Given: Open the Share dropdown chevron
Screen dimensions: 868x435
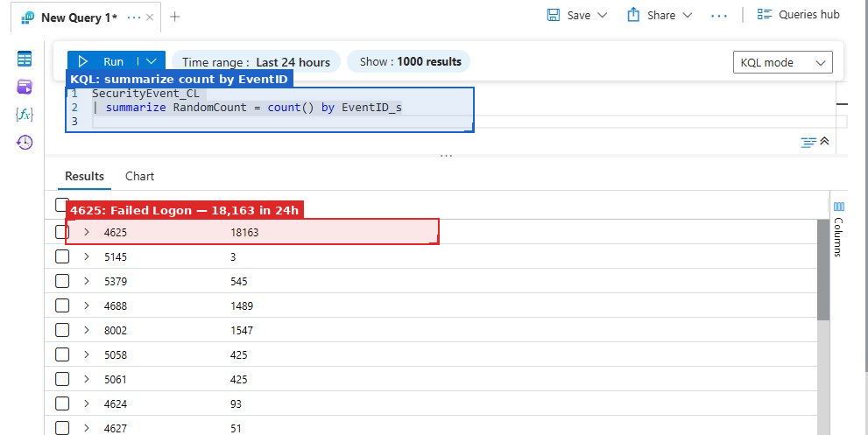Looking at the screenshot, I should coord(687,15).
